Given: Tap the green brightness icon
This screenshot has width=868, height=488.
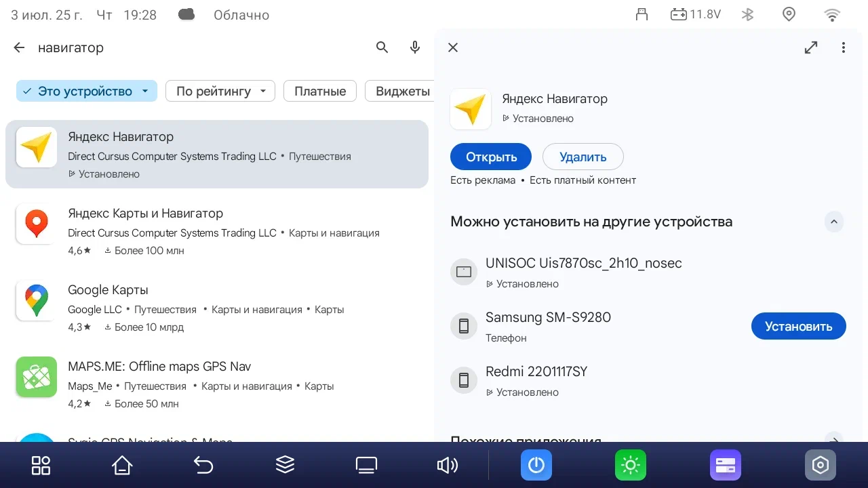Looking at the screenshot, I should [631, 465].
